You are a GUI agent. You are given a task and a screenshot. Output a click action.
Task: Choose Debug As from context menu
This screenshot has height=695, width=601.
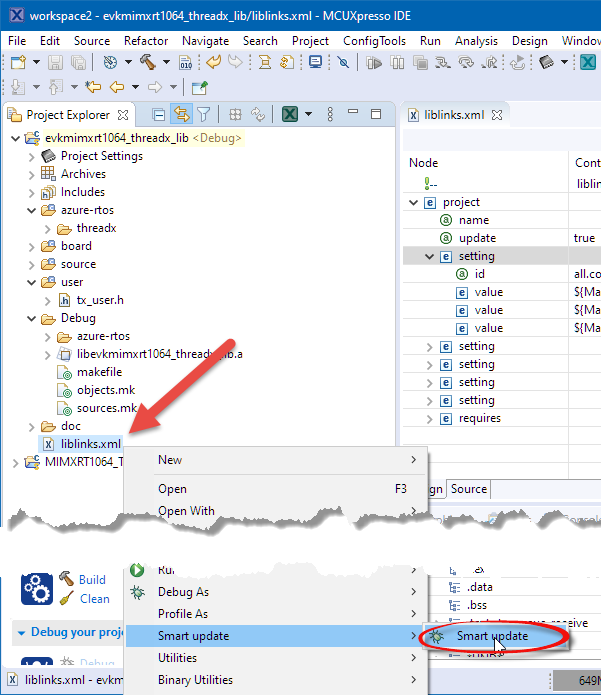182,592
